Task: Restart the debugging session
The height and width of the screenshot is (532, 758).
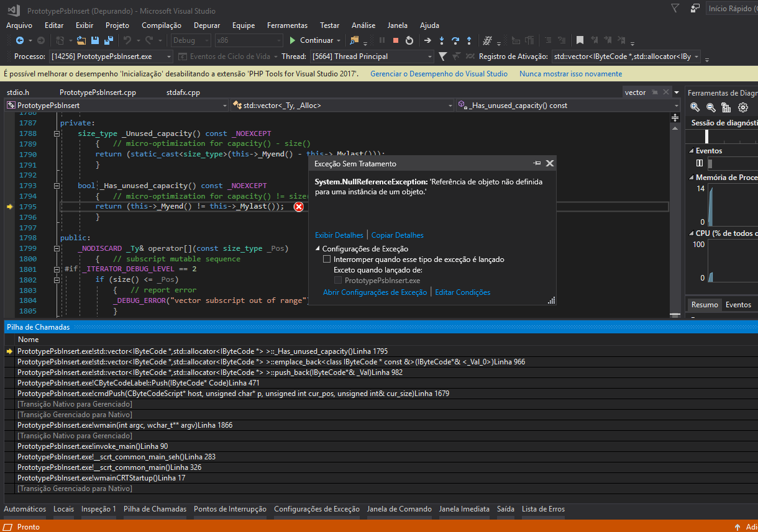Action: coord(409,40)
